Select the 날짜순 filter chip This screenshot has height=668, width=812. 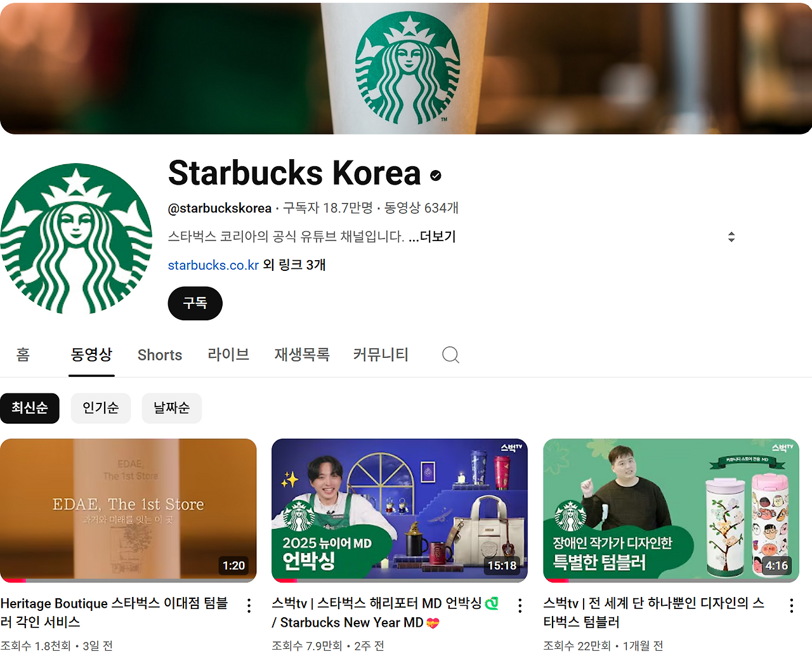click(171, 408)
